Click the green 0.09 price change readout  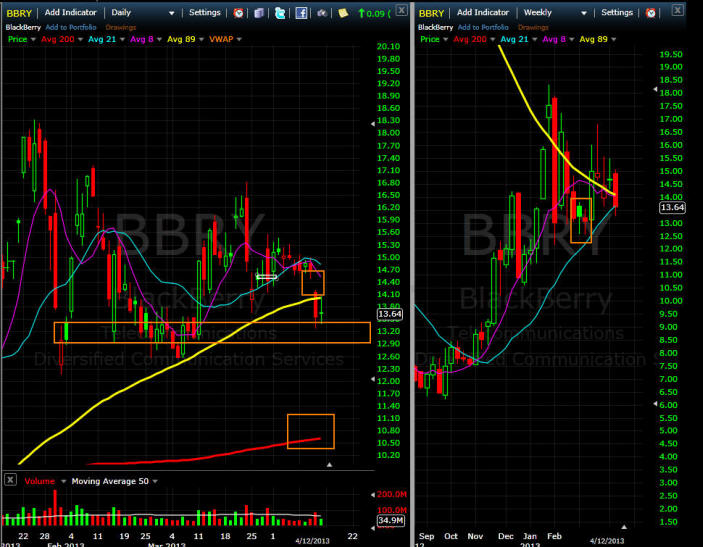pyautogui.click(x=375, y=13)
